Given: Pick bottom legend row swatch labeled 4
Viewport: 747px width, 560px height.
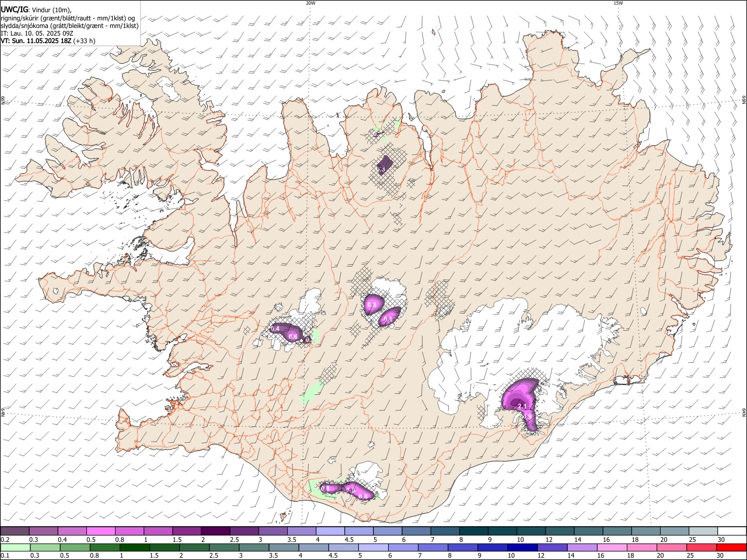Looking at the screenshot, I should pyautogui.click(x=313, y=547).
